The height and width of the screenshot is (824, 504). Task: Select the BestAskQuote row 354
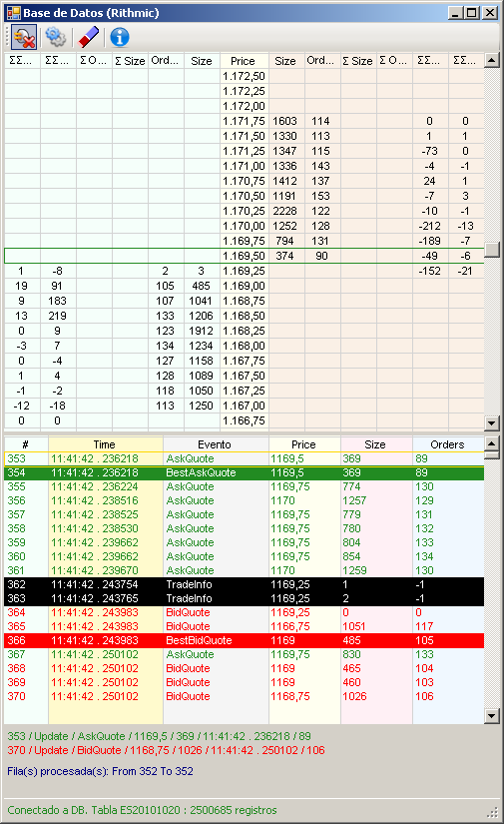pos(244,473)
